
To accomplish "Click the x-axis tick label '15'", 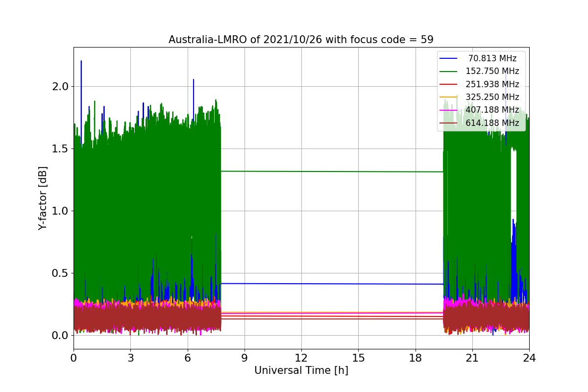I will [x=358, y=358].
